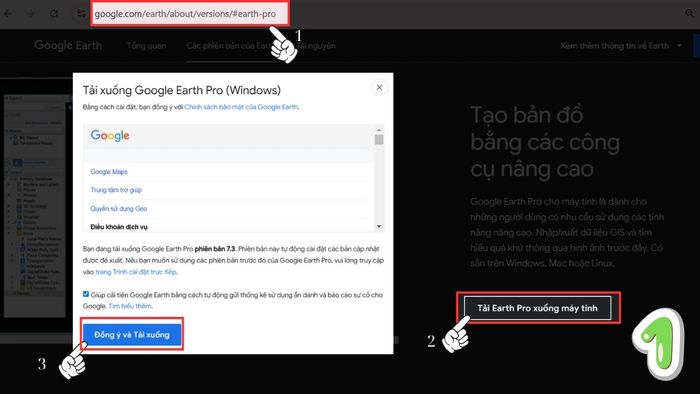Click the terms frame scroll down arrow
Viewport: 700px width, 394px height.
coord(379,226)
